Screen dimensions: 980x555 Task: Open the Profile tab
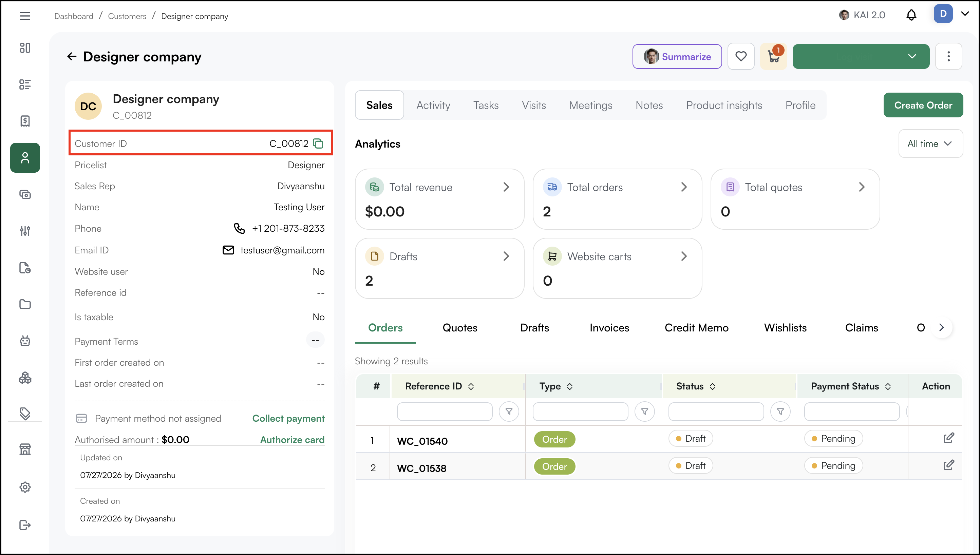tap(800, 105)
